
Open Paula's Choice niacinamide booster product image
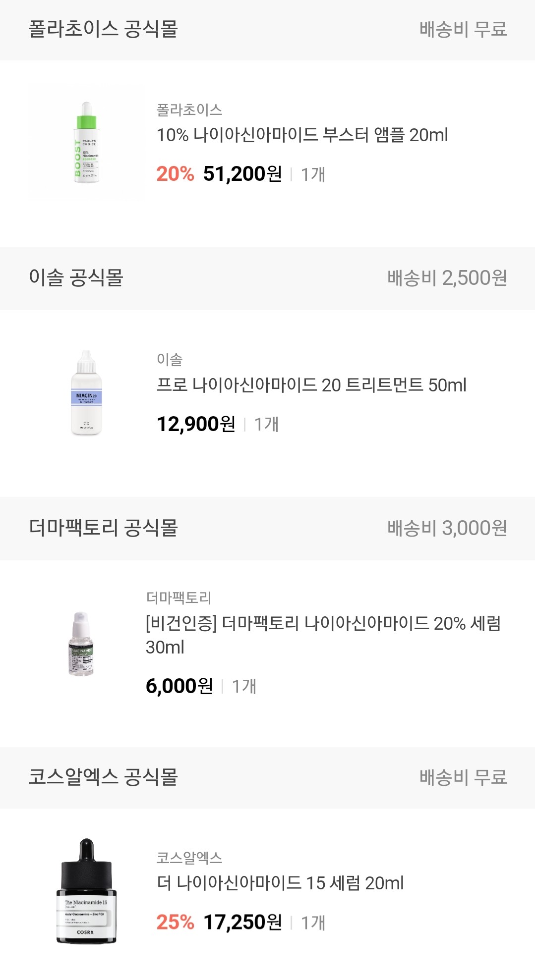point(87,143)
